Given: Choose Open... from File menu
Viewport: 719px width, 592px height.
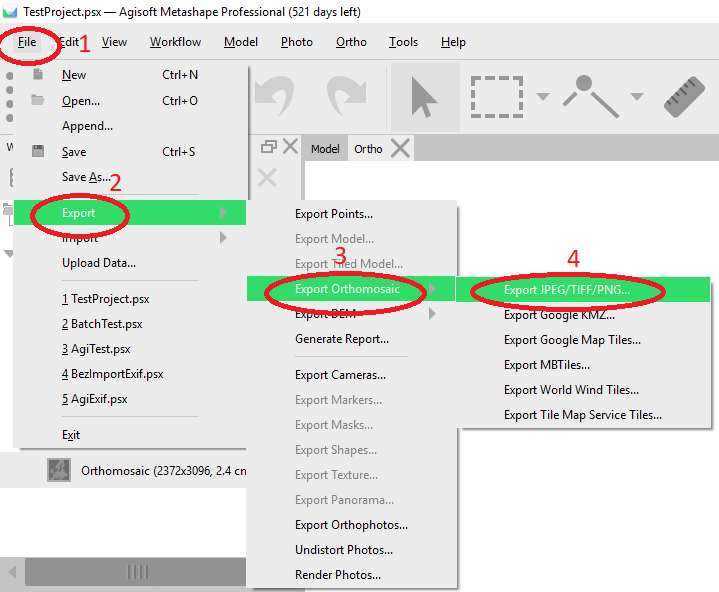Looking at the screenshot, I should pos(130,100).
